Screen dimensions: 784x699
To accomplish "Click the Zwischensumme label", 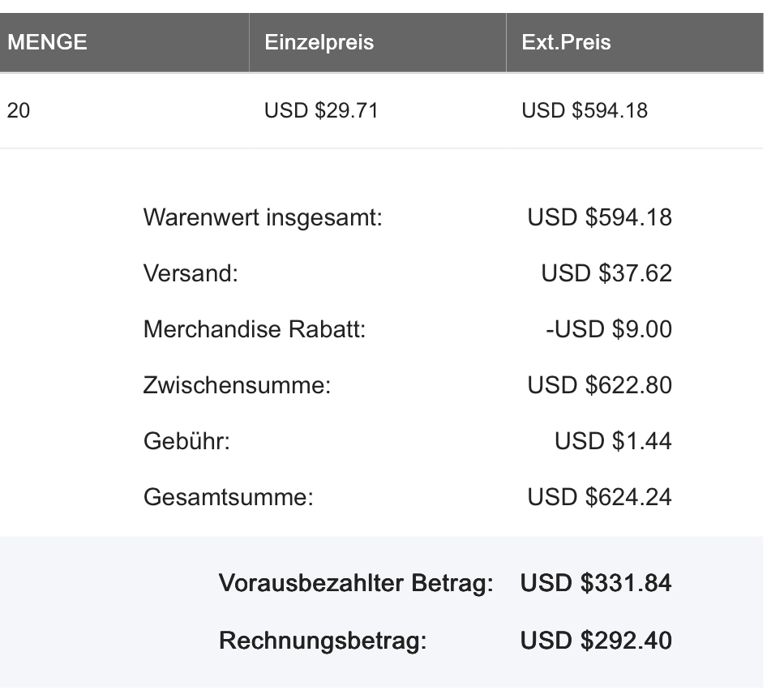I will point(237,385).
